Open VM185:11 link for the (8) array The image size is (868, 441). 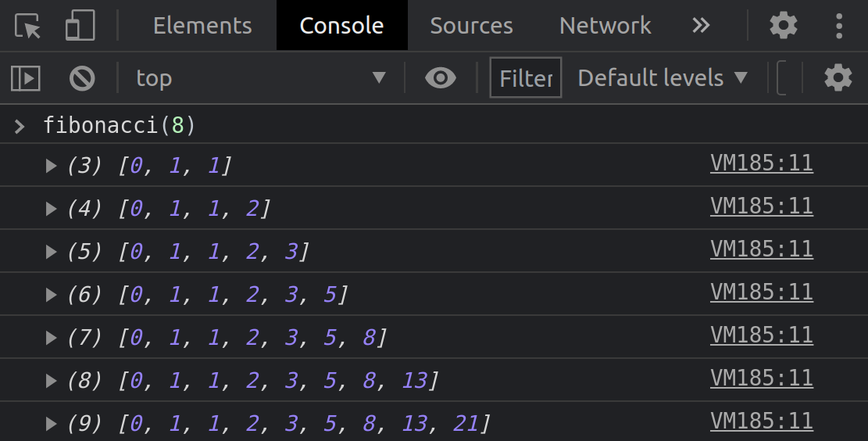[x=762, y=379]
